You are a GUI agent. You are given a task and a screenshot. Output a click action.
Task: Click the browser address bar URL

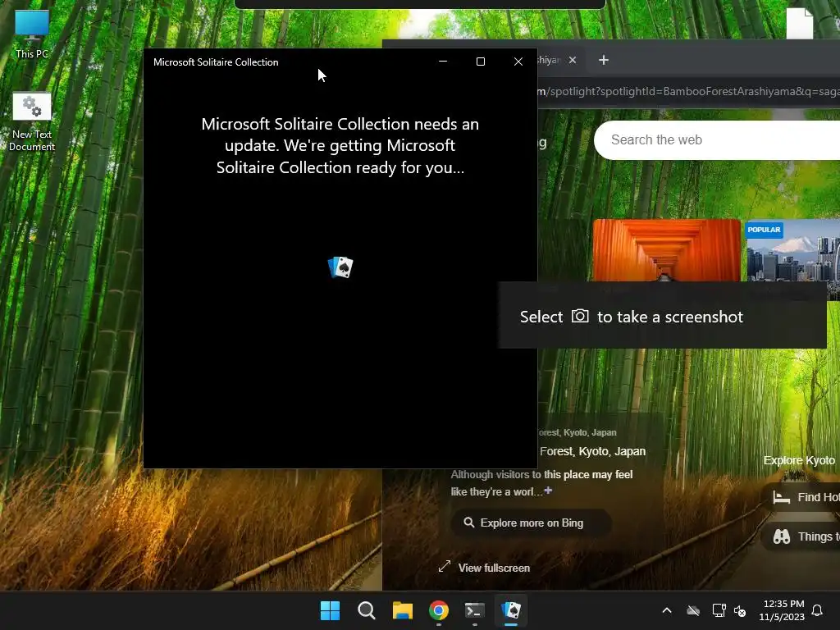[688, 91]
